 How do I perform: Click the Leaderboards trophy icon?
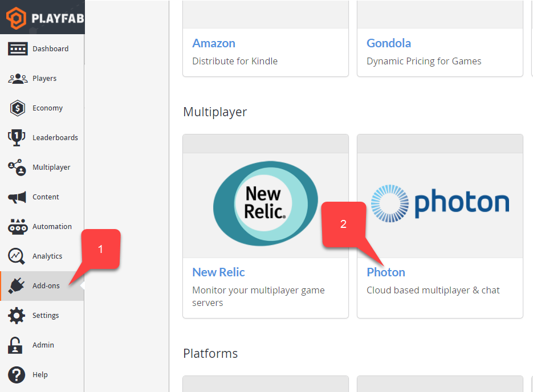point(17,137)
